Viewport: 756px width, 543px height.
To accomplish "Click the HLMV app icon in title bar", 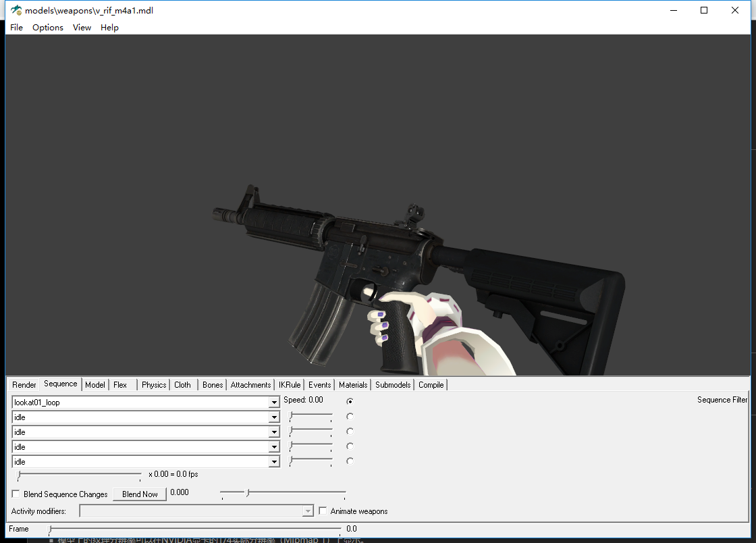I will pos(16,10).
